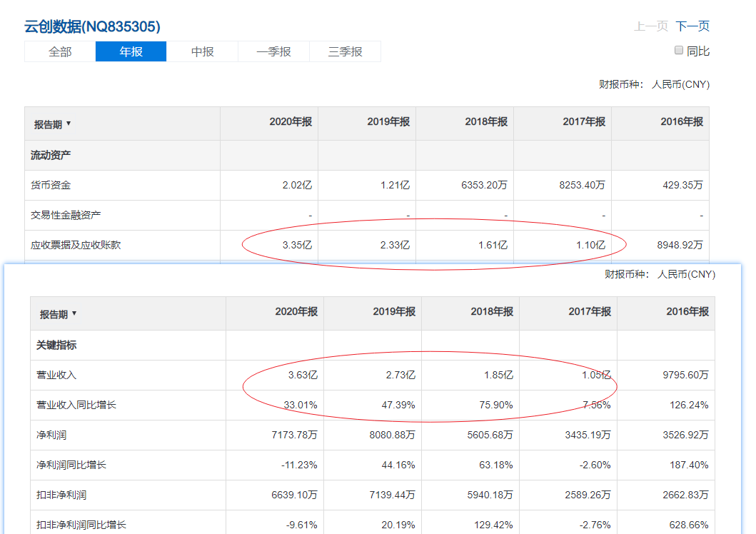756x534 pixels.
Task: Click the revenue growth value 33.01%
Action: tap(301, 405)
